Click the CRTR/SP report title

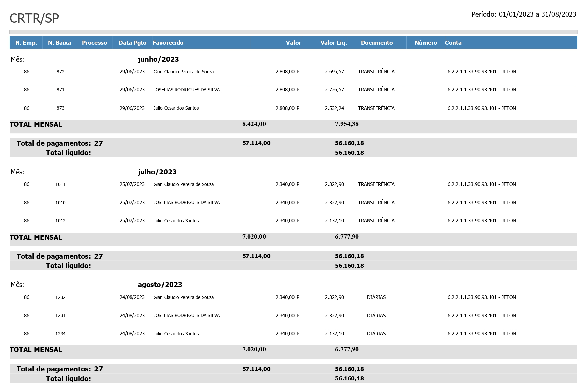[34, 18]
